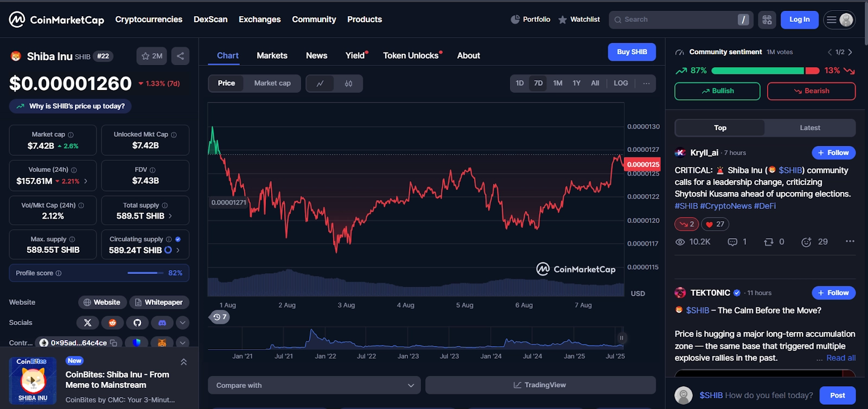
Task: Expand the Compare with dropdown
Action: coord(314,385)
